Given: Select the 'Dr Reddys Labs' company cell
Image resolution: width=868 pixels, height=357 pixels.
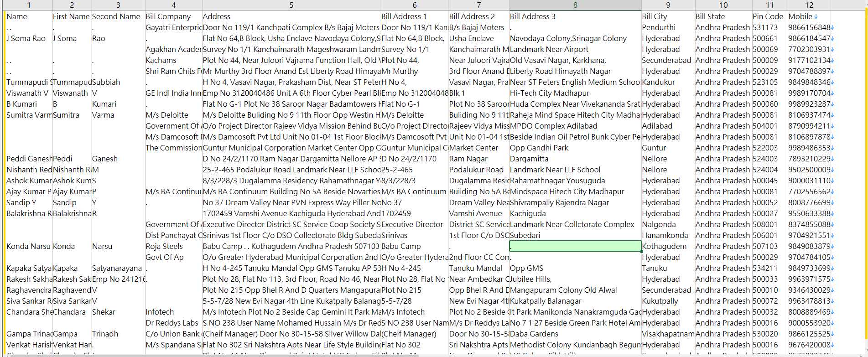Looking at the screenshot, I should [173, 323].
